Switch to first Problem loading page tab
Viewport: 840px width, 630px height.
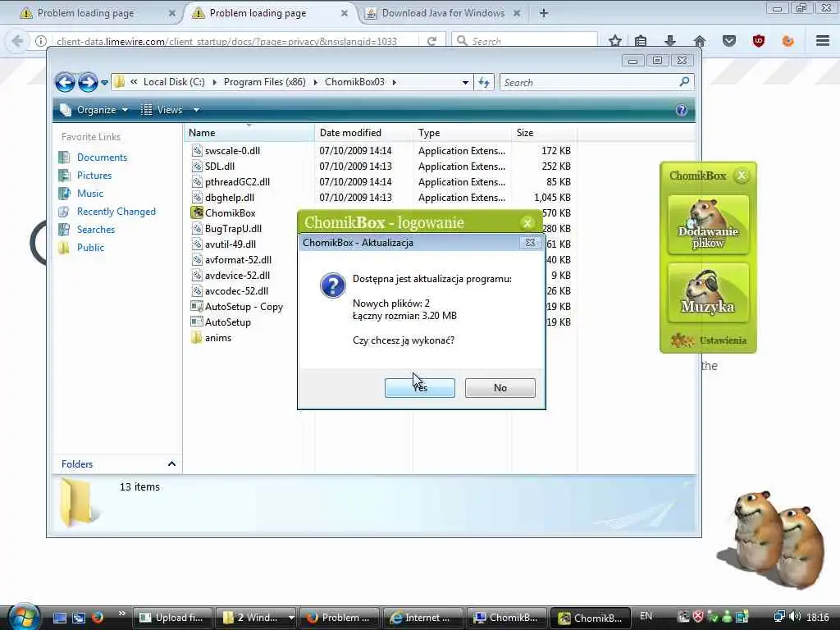pyautogui.click(x=85, y=13)
